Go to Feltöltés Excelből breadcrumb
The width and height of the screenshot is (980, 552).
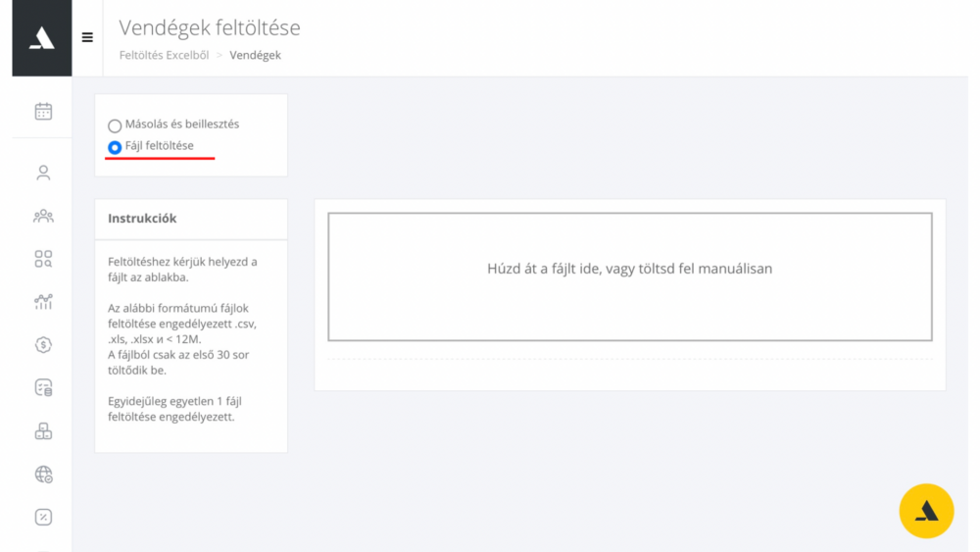click(164, 55)
